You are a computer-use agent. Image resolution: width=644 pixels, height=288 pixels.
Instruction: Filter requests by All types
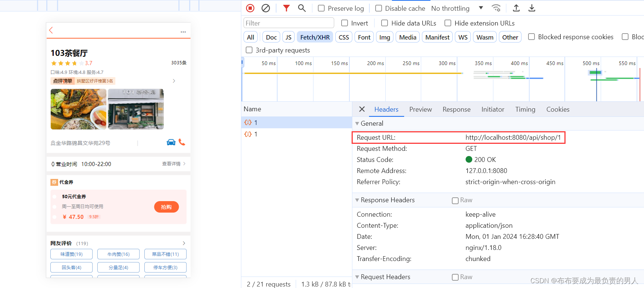point(251,37)
